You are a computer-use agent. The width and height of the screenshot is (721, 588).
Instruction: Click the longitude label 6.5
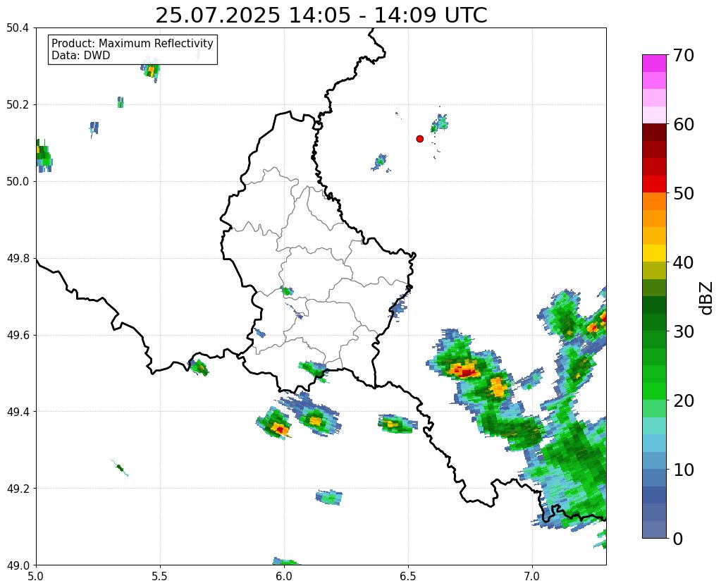(408, 576)
